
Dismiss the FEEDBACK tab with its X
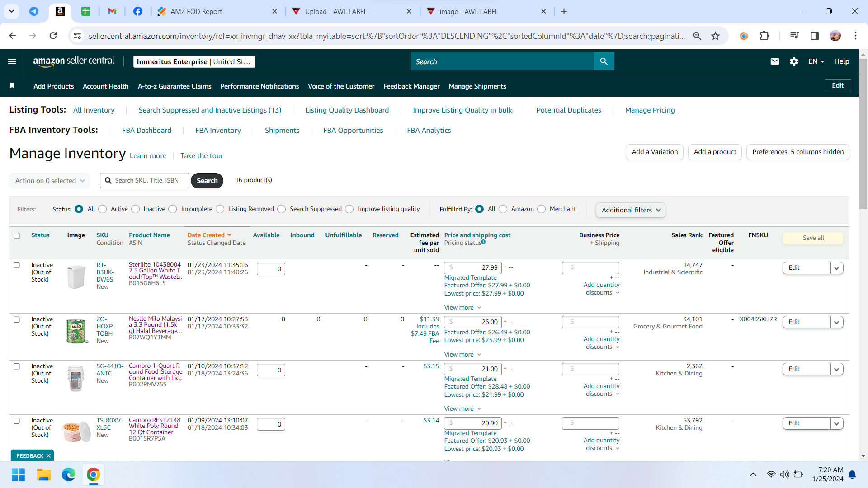coord(48,455)
